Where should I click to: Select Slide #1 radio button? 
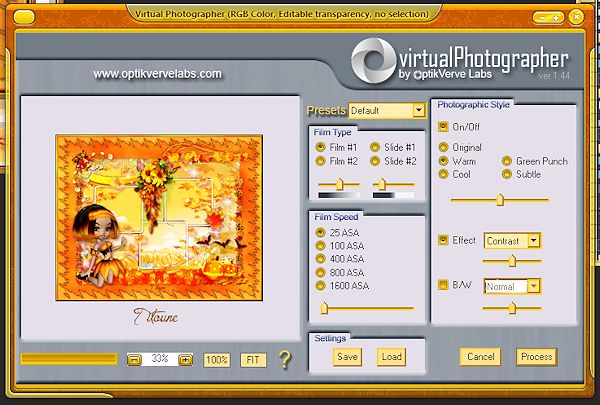coord(375,147)
